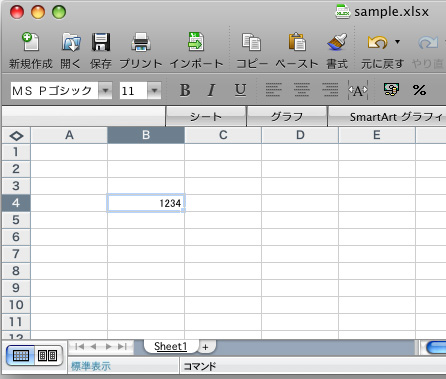
Task: Go to first sheet navigation arrow
Action: point(80,347)
